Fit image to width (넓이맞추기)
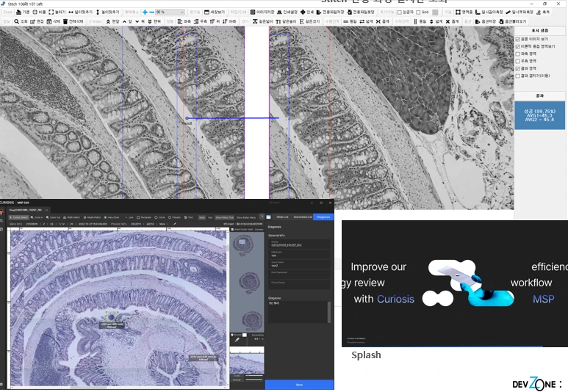 (80, 12)
